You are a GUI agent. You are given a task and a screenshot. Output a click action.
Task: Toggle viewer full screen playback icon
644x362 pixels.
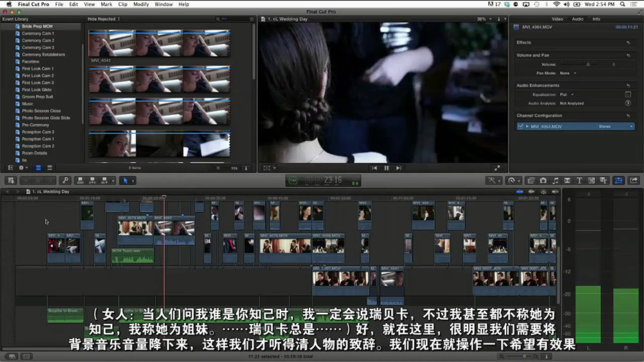coord(497,168)
